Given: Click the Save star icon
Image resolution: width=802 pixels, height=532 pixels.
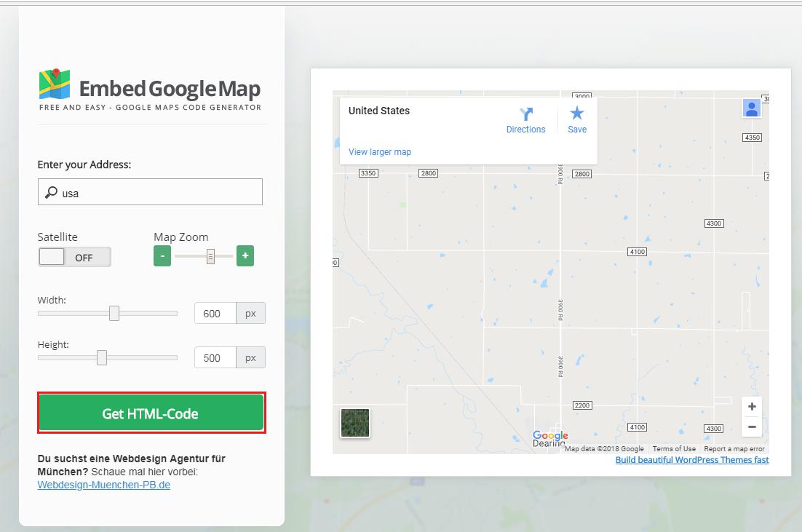Looking at the screenshot, I should click(x=577, y=113).
